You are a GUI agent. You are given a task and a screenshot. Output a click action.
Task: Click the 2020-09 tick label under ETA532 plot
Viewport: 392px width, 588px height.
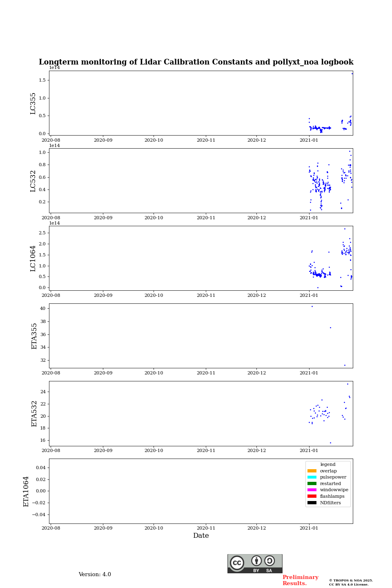point(103,450)
